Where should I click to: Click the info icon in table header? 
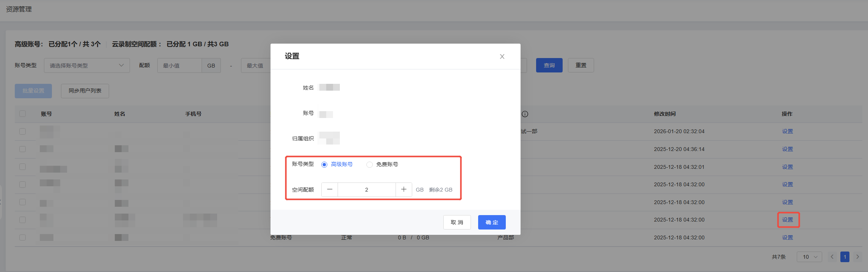525,114
